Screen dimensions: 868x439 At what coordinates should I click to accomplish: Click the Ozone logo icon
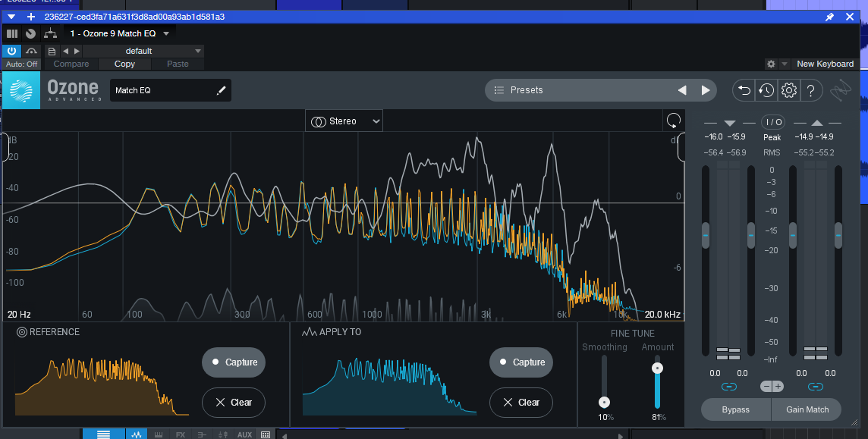tap(21, 90)
